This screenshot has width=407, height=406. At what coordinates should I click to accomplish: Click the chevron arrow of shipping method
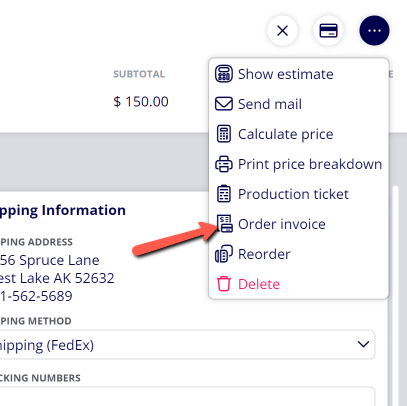pos(363,344)
